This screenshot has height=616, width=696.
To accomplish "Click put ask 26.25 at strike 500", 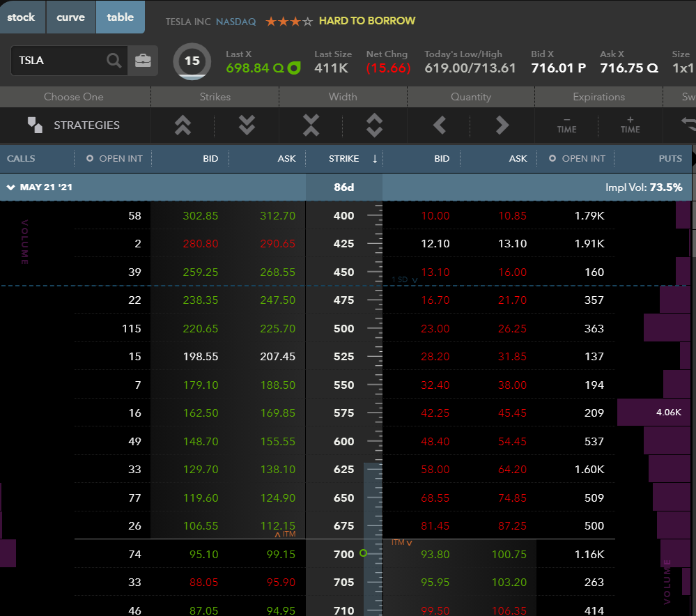I will tap(512, 329).
